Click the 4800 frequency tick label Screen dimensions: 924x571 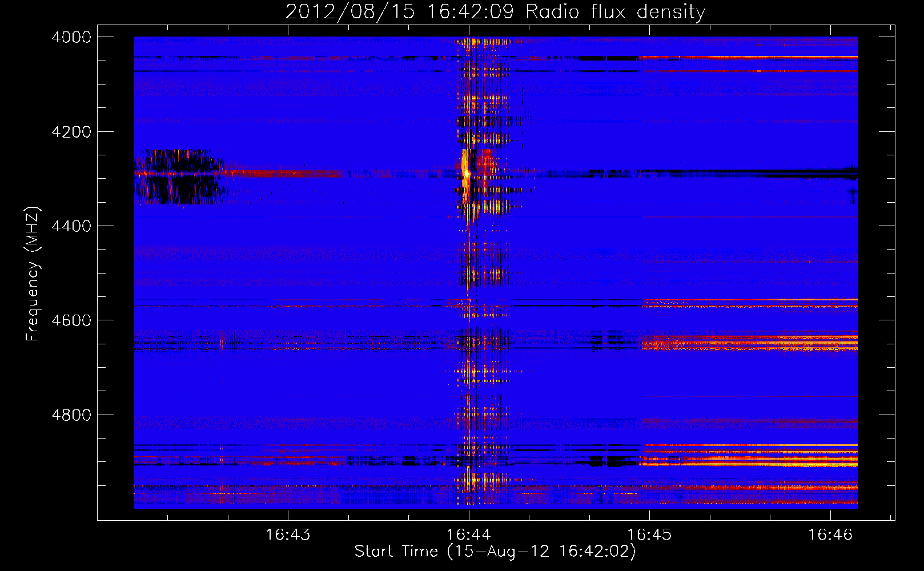point(71,415)
